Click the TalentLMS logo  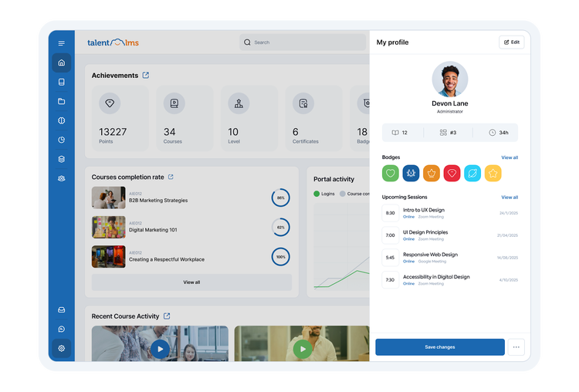(x=113, y=42)
